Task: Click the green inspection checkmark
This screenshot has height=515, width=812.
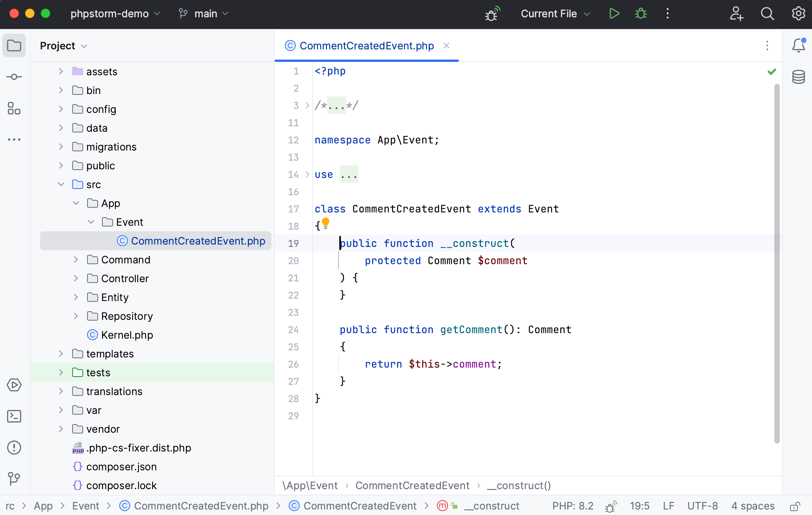Action: click(x=772, y=72)
